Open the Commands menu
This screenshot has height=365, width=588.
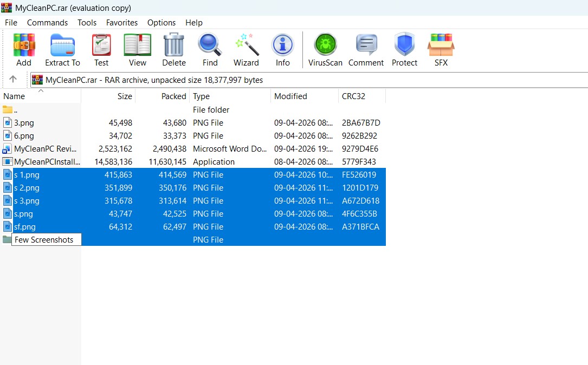(x=47, y=23)
